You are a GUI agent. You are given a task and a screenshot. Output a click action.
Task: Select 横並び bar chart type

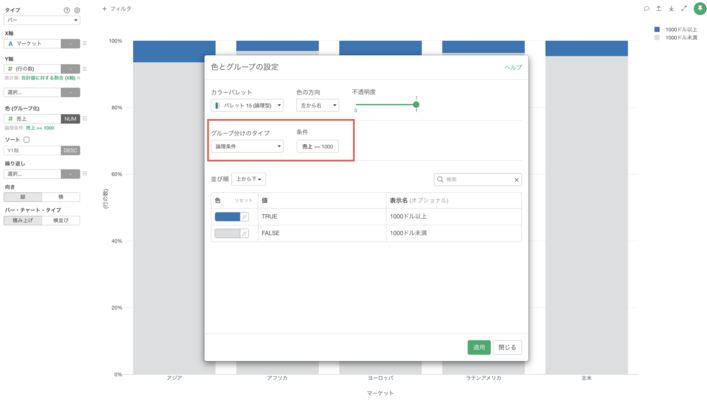pyautogui.click(x=61, y=220)
